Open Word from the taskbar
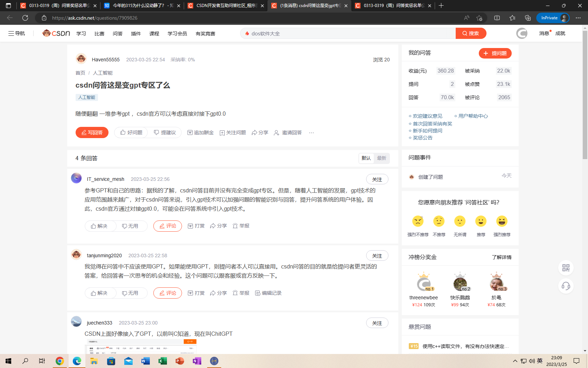Viewport: 588px width, 368px height. click(x=146, y=361)
